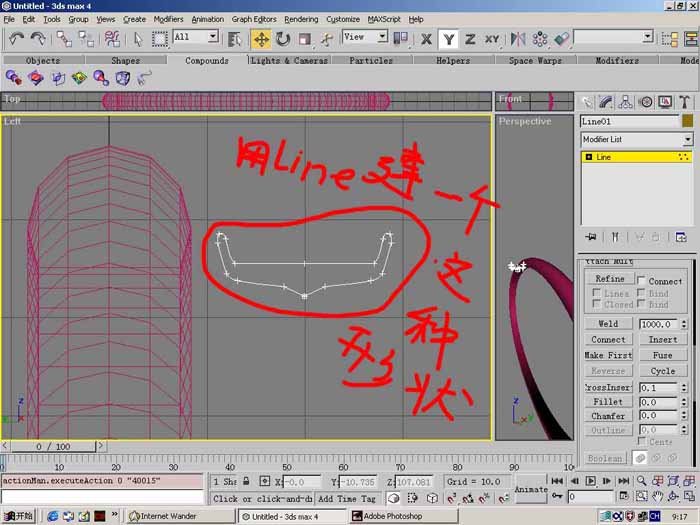
Task: Click the Cycle button
Action: pyautogui.click(x=662, y=371)
